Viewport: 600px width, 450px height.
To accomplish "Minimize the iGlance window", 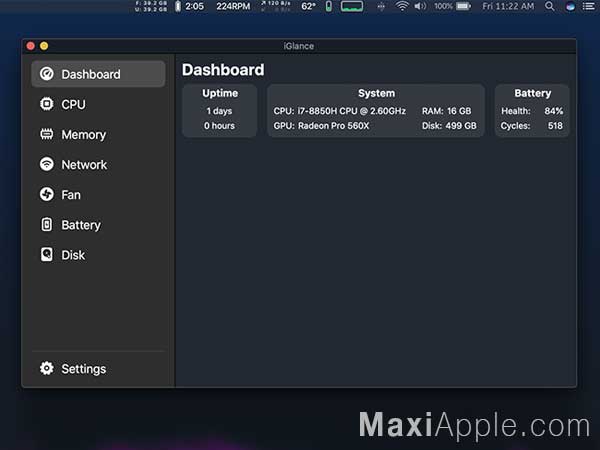I will click(44, 46).
